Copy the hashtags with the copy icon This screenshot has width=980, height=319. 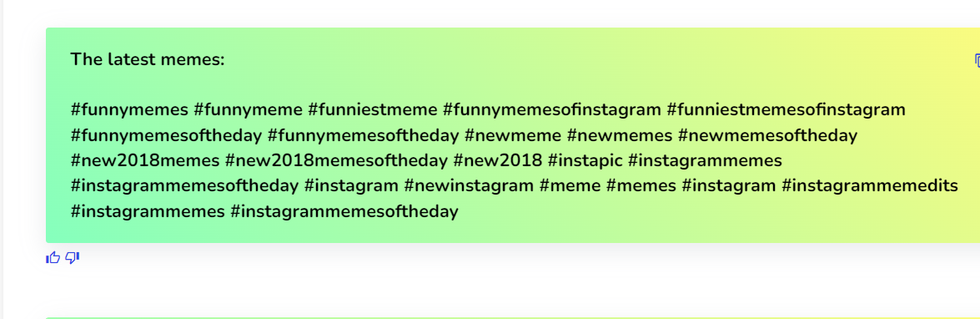pyautogui.click(x=977, y=60)
